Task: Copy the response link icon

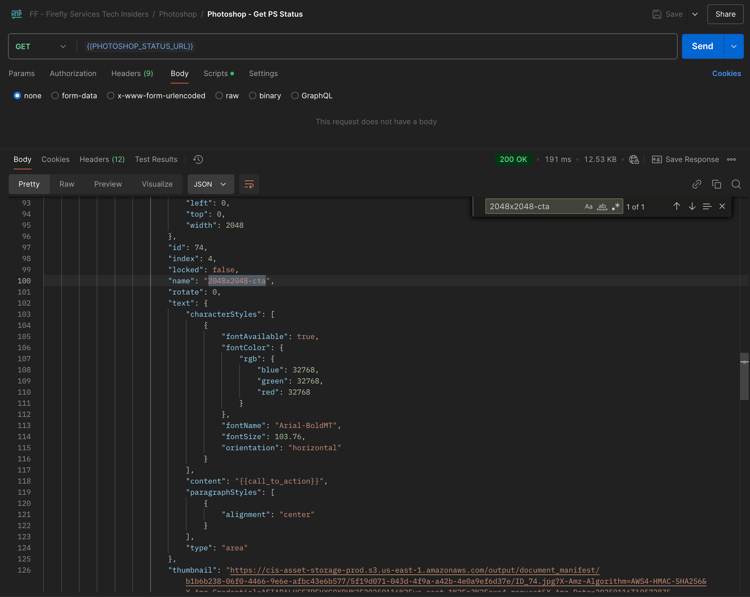Action: 696,184
